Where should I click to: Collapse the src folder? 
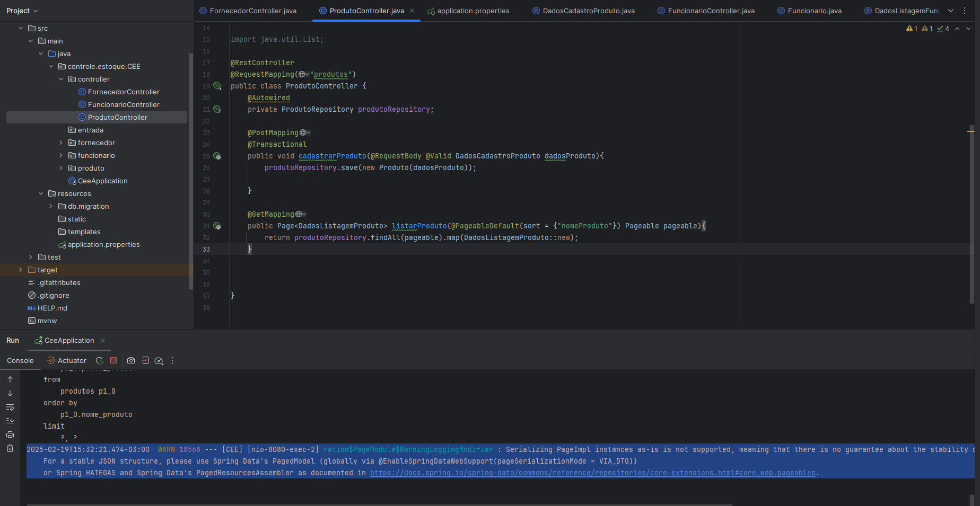21,28
